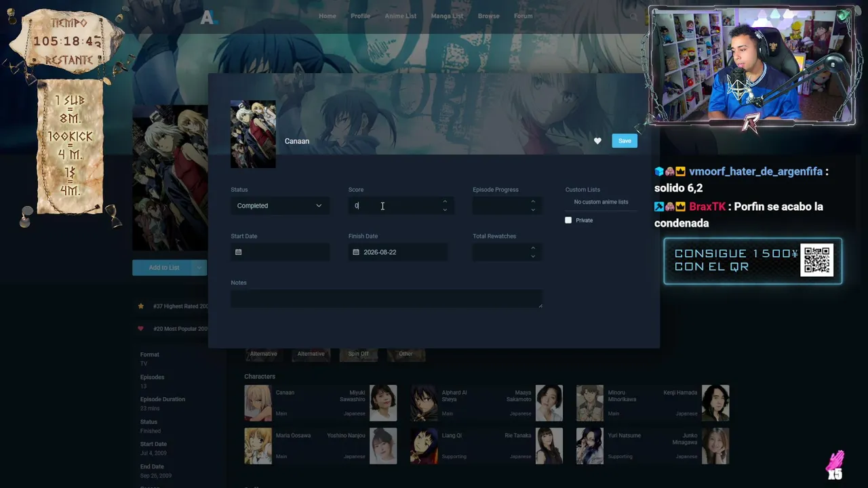Click into the Start Date field
This screenshot has width=868, height=488.
pyautogui.click(x=280, y=252)
